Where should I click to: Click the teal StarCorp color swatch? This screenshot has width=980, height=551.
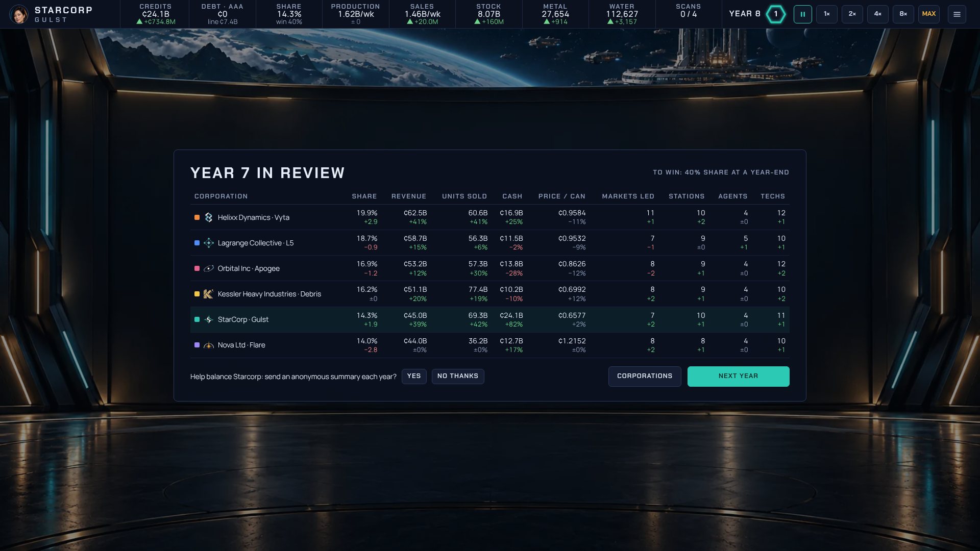tap(197, 319)
